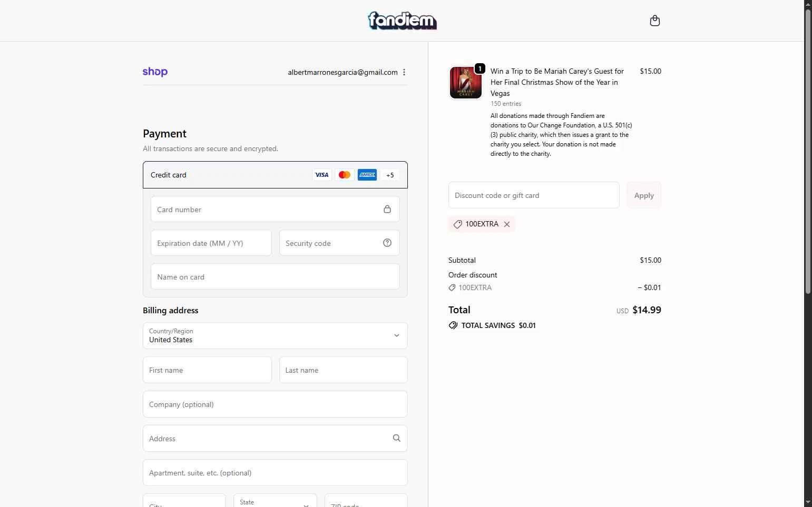Screen dimensions: 812x507
Task: Click the American Express icon
Action: (367, 175)
